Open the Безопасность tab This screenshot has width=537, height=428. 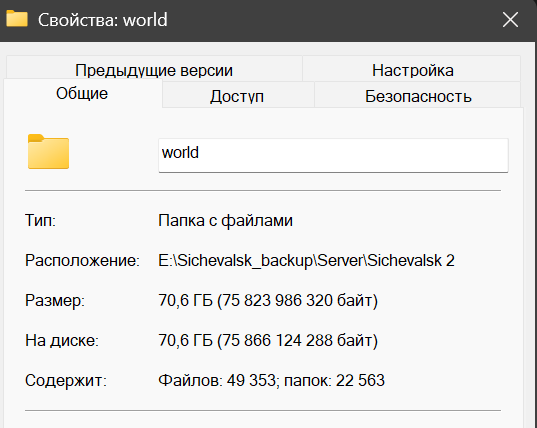pyautogui.click(x=418, y=96)
